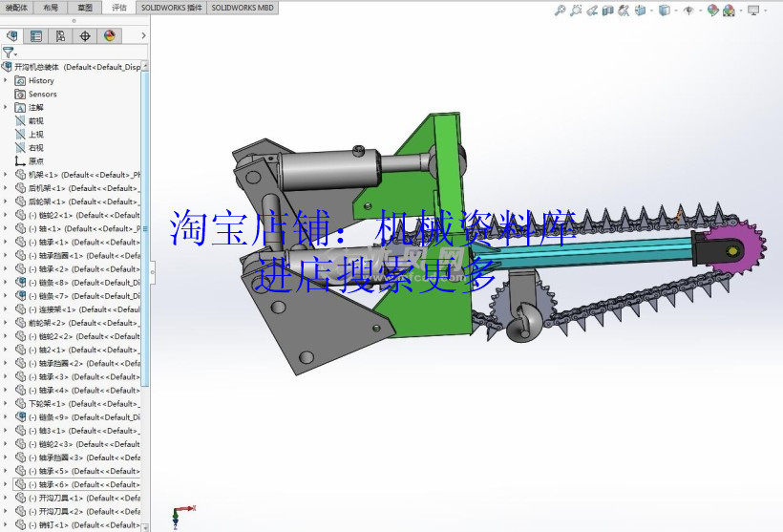This screenshot has height=532, width=783.
Task: Select the 轴承<6> component
Action: (x=77, y=484)
